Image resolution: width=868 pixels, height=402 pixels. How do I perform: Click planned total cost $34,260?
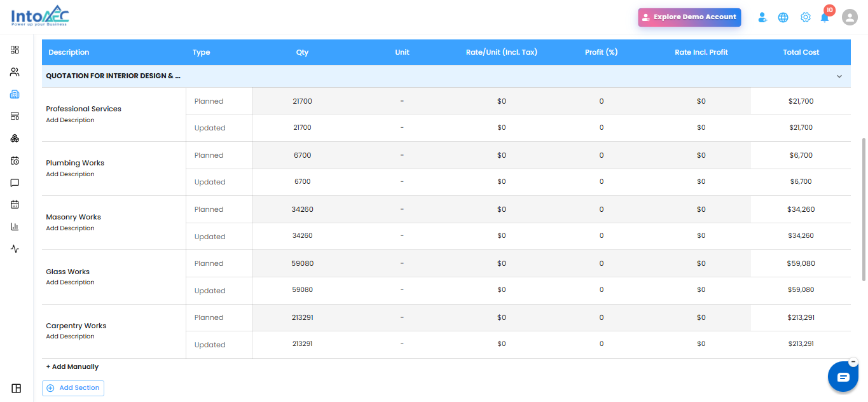click(x=801, y=209)
